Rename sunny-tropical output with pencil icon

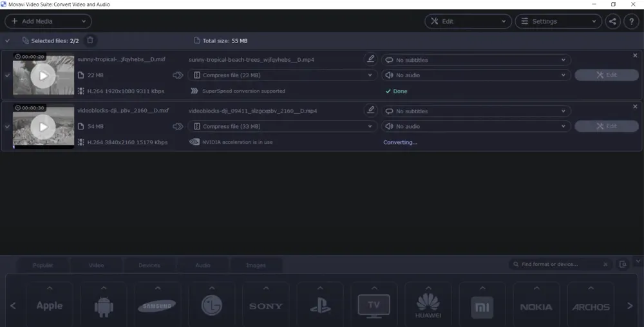coord(370,59)
